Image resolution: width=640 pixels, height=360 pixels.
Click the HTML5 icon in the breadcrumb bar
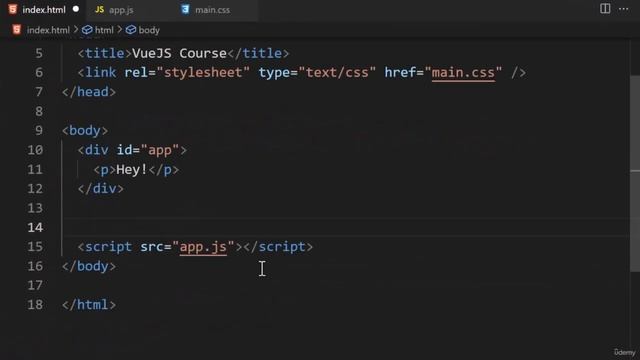point(17,30)
